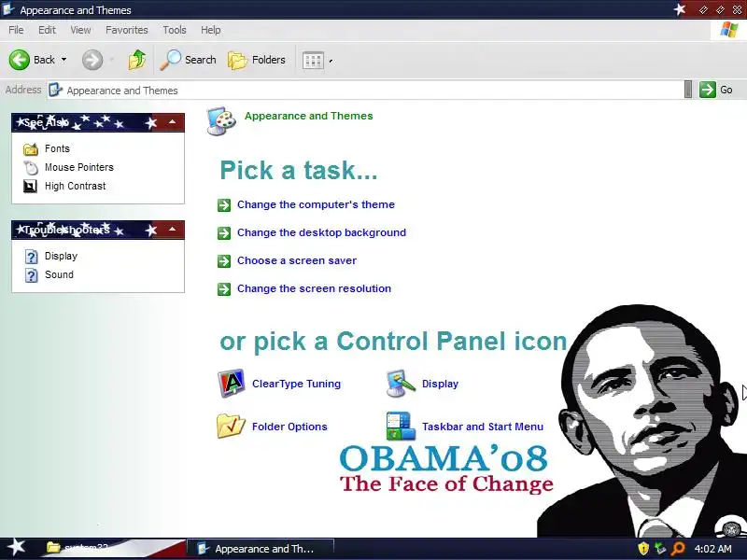Open the Back history dropdown arrow
The width and height of the screenshot is (747, 560).
[x=63, y=60]
